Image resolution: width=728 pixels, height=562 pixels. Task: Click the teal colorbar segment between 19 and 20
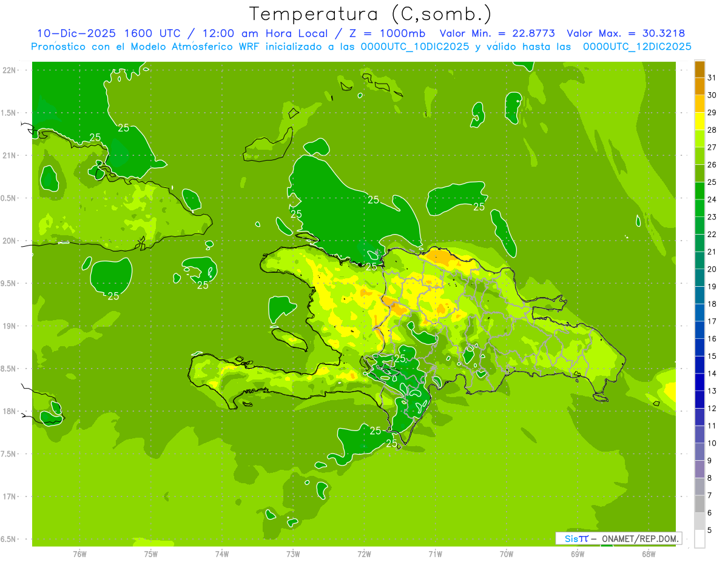699,278
